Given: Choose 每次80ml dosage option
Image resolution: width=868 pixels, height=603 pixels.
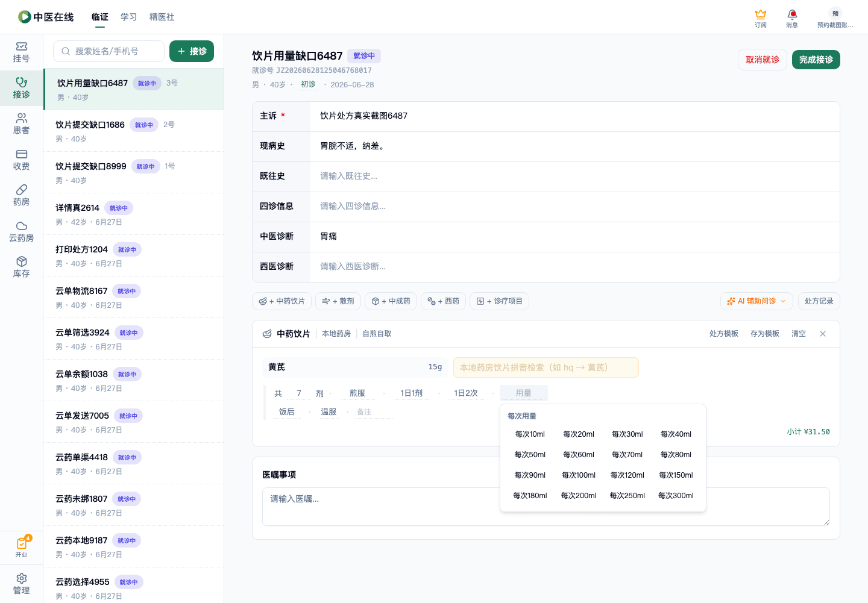Looking at the screenshot, I should point(676,455).
